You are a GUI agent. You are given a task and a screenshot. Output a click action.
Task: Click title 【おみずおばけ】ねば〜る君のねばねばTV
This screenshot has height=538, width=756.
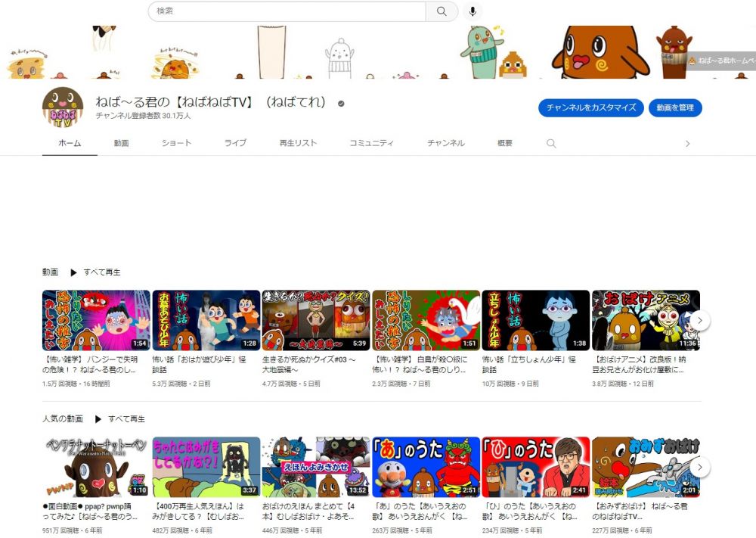click(640, 511)
